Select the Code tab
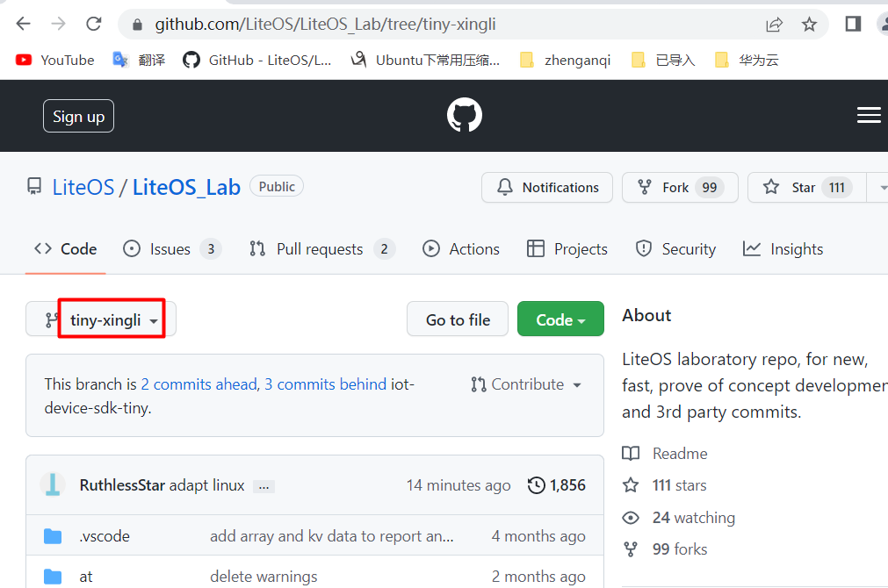 [x=66, y=249]
